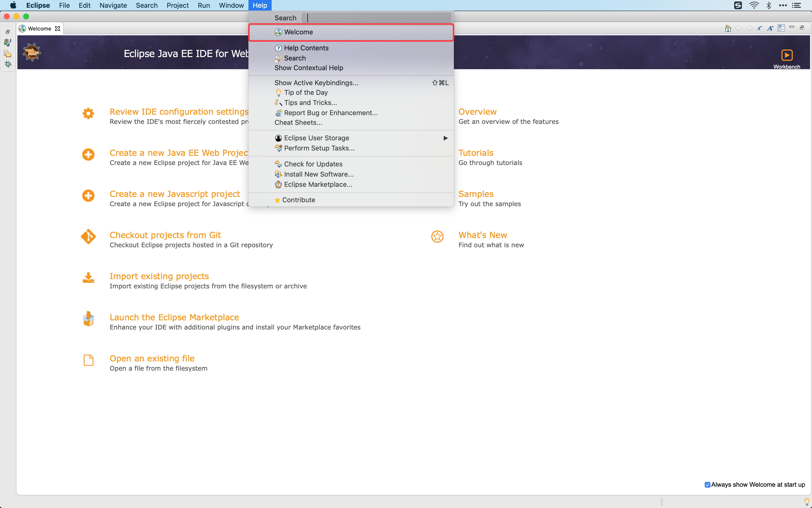
Task: Click Launch the Eclipse Marketplace link
Action: (174, 317)
